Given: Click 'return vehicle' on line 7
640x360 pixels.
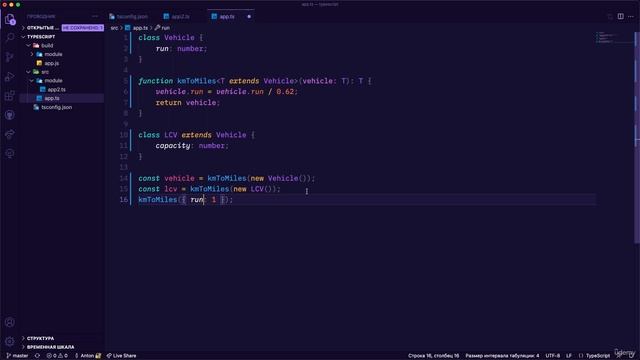Looking at the screenshot, I should point(186,103).
